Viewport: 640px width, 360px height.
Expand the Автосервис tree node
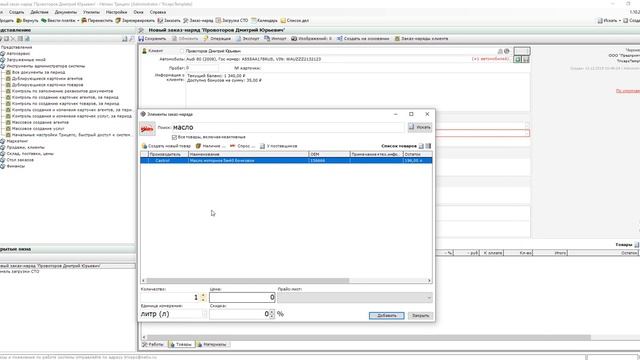point(2,53)
